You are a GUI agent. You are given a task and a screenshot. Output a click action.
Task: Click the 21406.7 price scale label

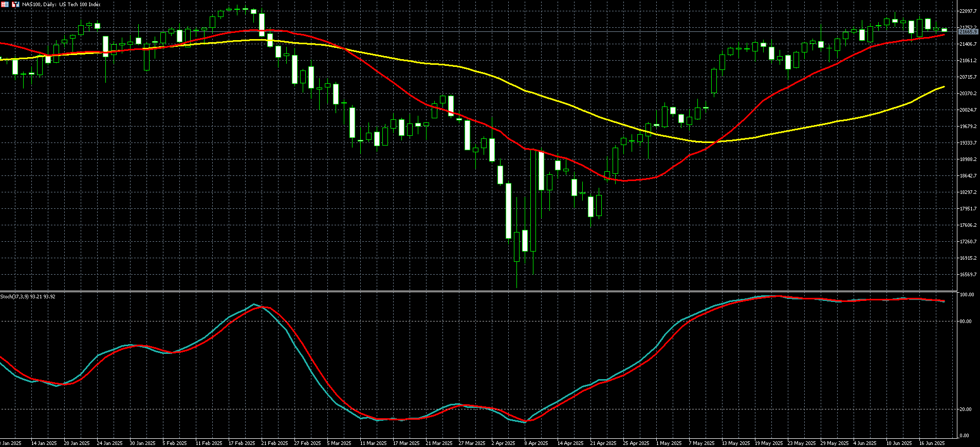tap(968, 44)
